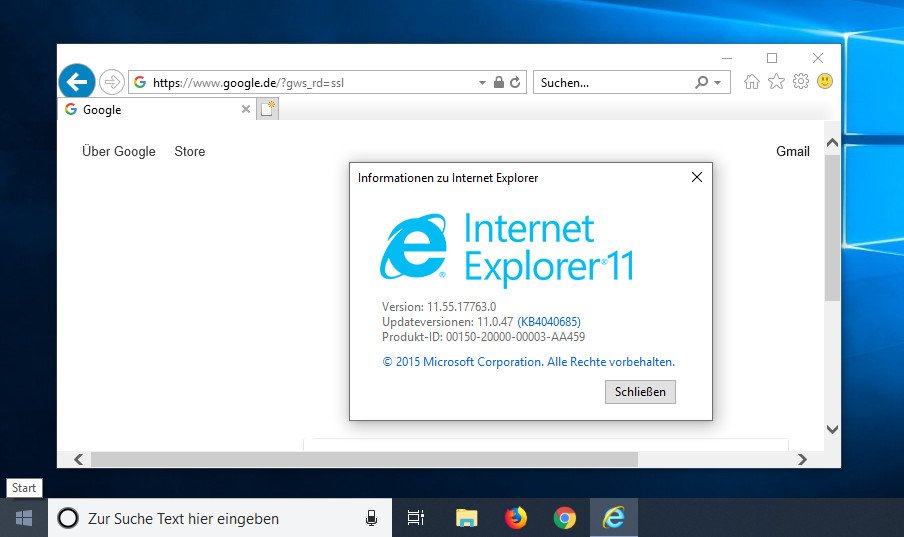Click the Produkt-ID text line
The height and width of the screenshot is (537, 904).
tap(483, 337)
